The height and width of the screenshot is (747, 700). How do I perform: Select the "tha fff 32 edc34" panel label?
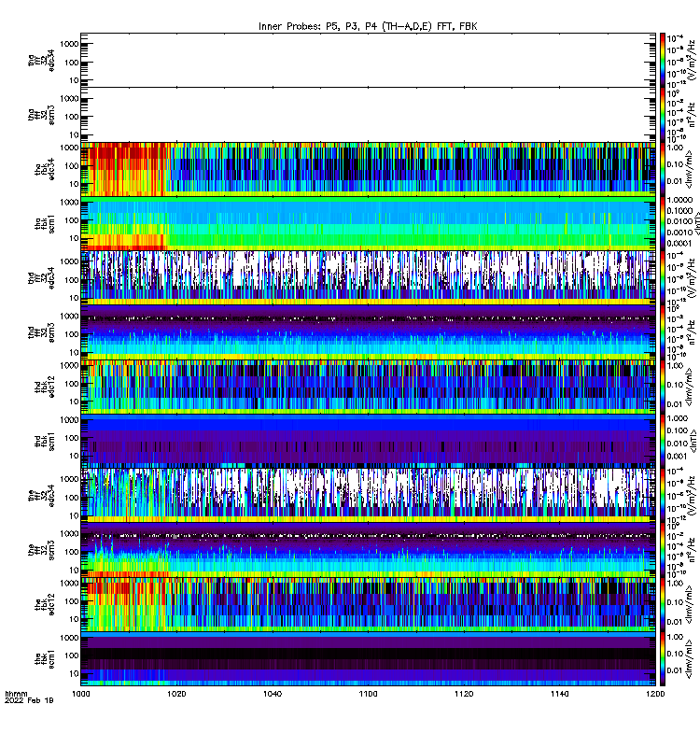click(x=41, y=60)
